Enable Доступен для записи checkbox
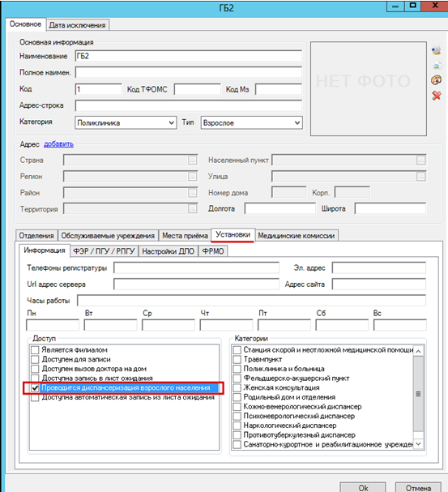 coord(35,359)
